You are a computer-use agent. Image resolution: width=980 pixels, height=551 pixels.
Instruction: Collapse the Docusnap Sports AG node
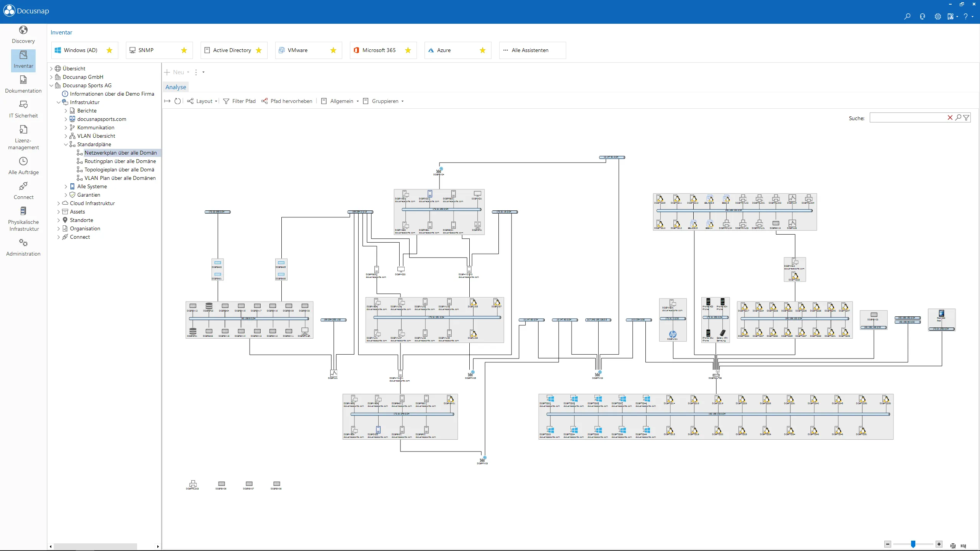[x=51, y=85]
